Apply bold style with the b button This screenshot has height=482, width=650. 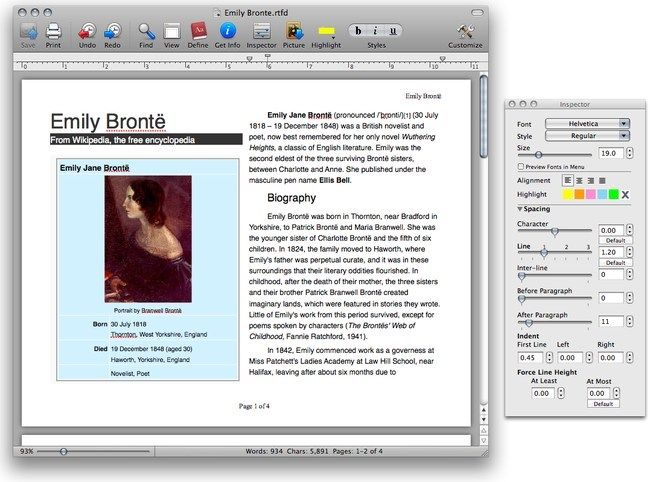[x=358, y=31]
